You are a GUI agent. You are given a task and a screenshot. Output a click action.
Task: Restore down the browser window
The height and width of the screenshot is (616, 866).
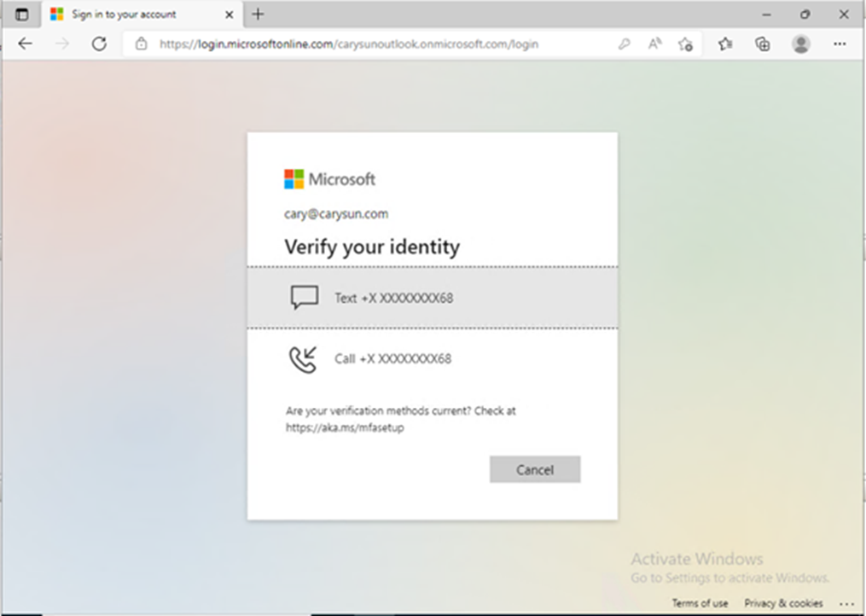pyautogui.click(x=805, y=15)
